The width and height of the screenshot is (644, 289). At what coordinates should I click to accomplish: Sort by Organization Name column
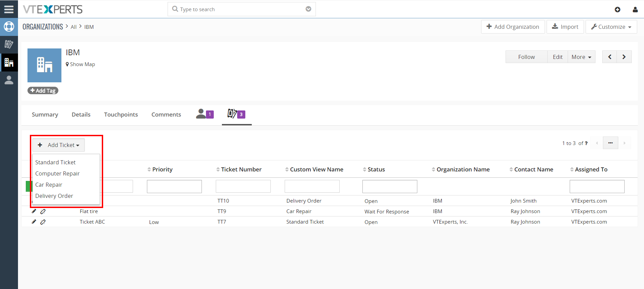(461, 169)
